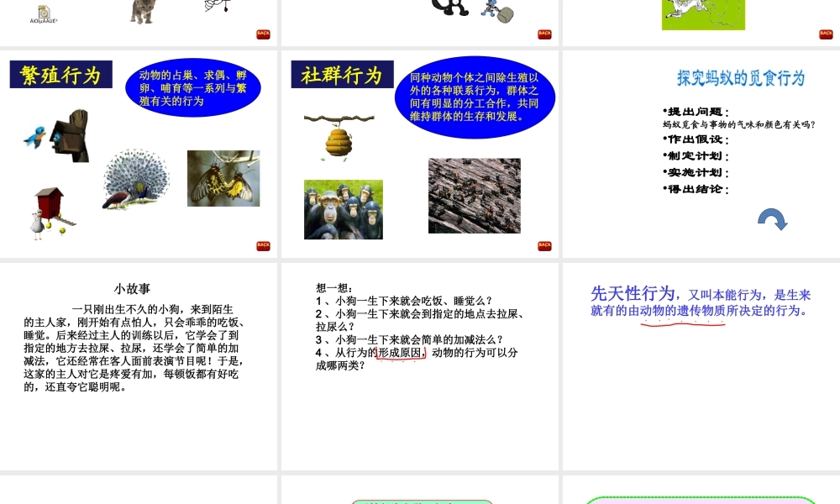Click the BACK button on the 社群行为 slide
This screenshot has height=504, width=840.
[544, 246]
